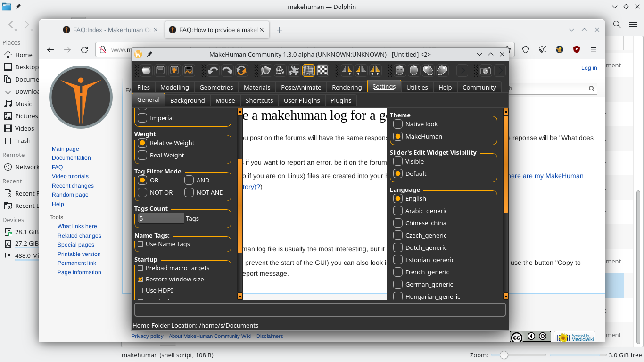Image resolution: width=644 pixels, height=362 pixels.
Task: Open the Geometries tab
Action: [x=216, y=87]
